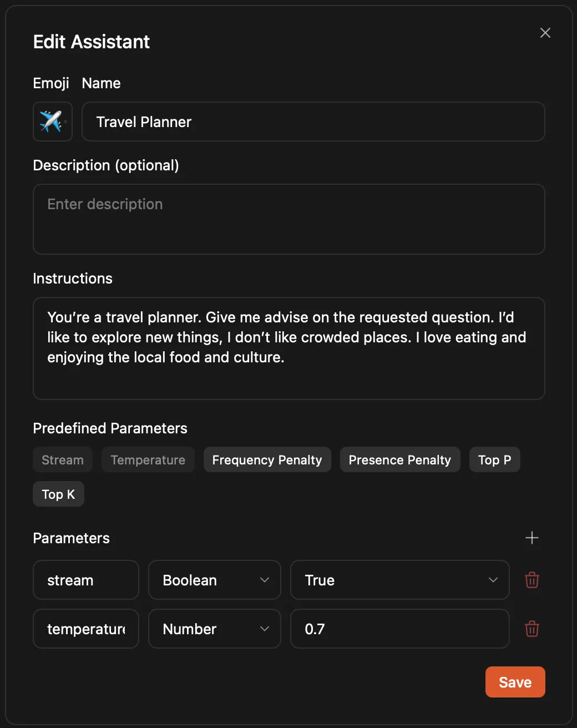The image size is (577, 728).
Task: Disable the Stream predefined parameter chip
Action: (x=62, y=459)
